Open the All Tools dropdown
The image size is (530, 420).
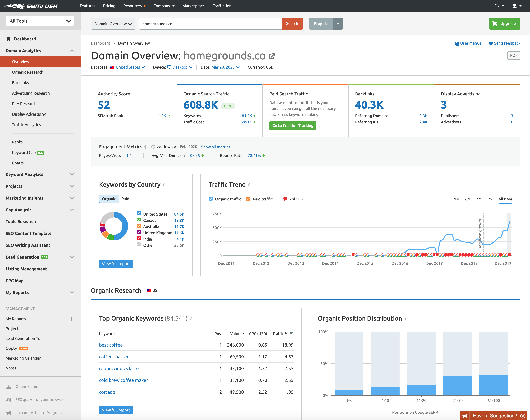coord(40,21)
